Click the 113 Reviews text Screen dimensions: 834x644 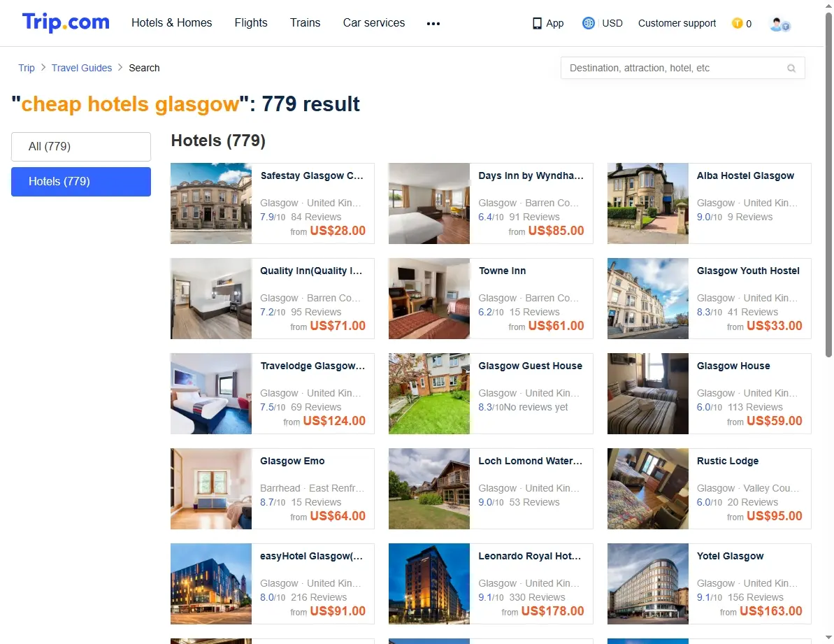(755, 408)
